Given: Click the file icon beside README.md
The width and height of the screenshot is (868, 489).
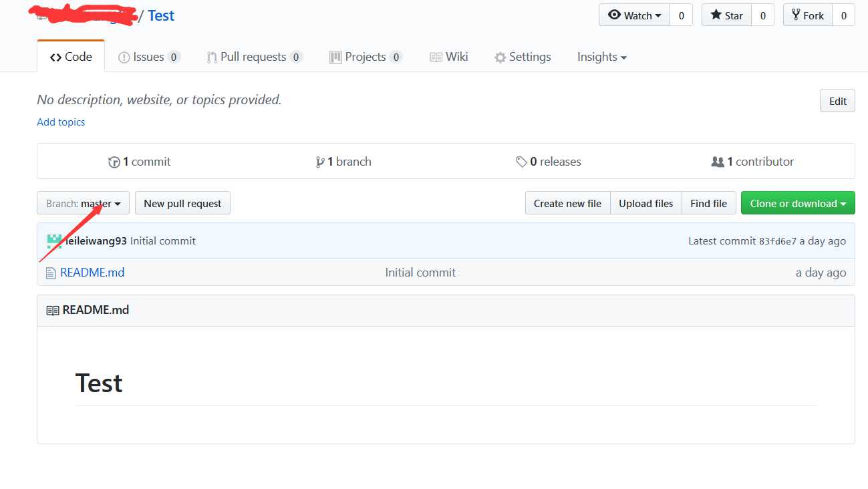Looking at the screenshot, I should pos(51,273).
